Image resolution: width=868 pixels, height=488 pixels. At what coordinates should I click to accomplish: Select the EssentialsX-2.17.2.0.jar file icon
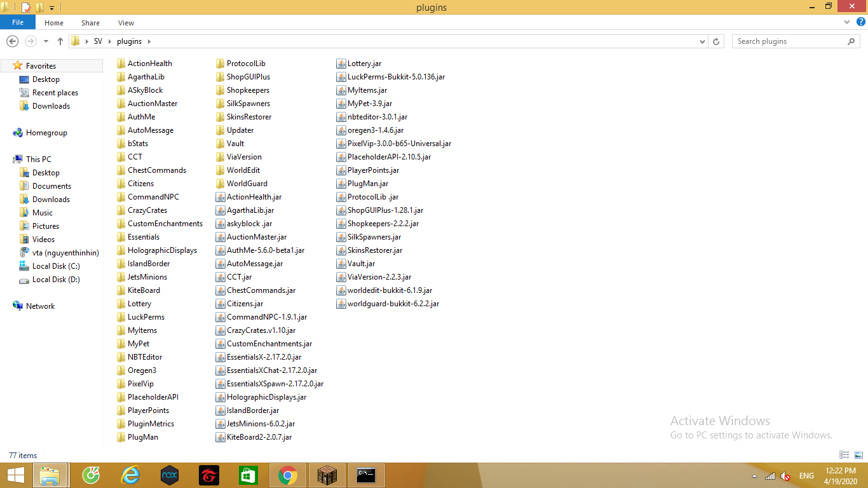(220, 357)
